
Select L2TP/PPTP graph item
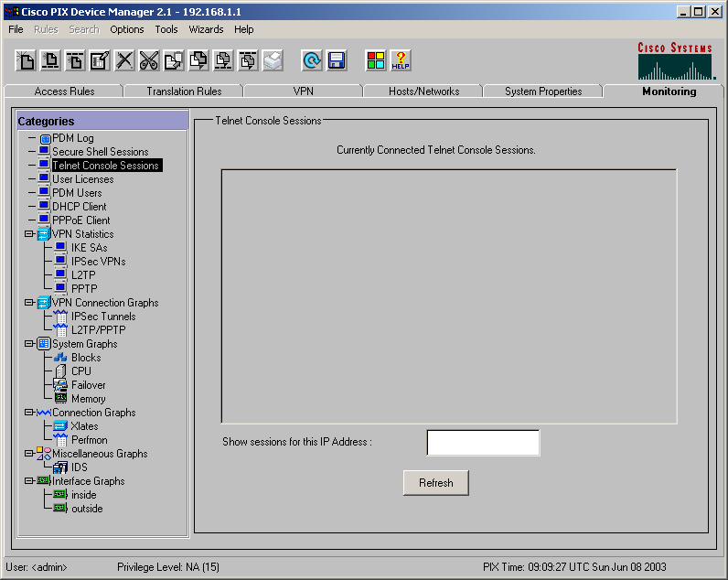click(x=99, y=329)
